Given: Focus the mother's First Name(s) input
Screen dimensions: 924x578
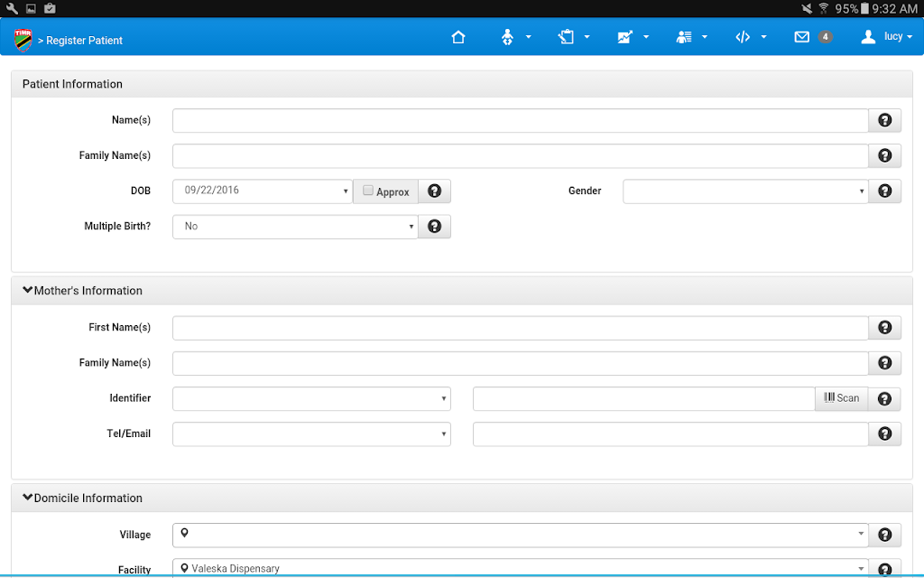Looking at the screenshot, I should coord(521,328).
